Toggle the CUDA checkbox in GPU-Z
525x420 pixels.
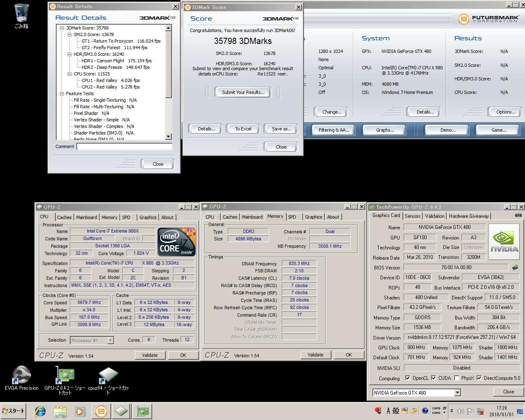tap(433, 378)
